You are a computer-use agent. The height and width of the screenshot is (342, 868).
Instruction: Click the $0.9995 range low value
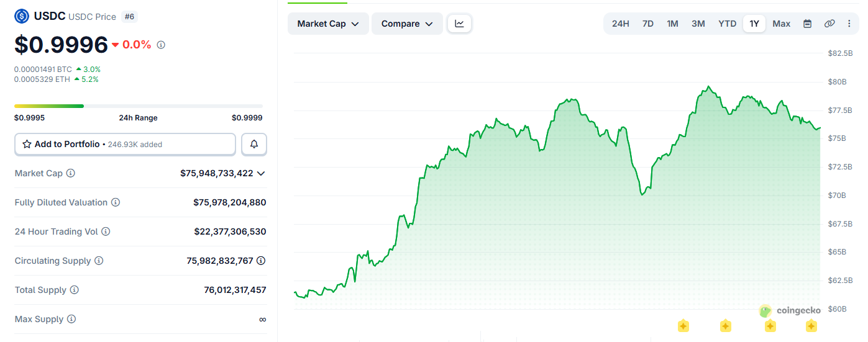29,118
